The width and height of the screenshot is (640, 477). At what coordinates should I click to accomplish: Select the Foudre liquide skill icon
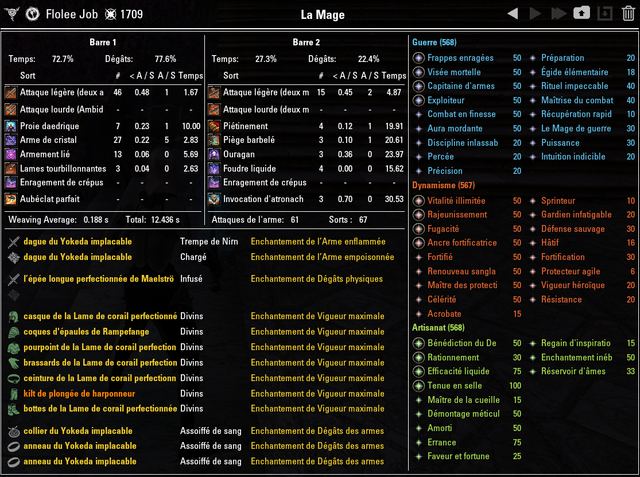(x=214, y=169)
